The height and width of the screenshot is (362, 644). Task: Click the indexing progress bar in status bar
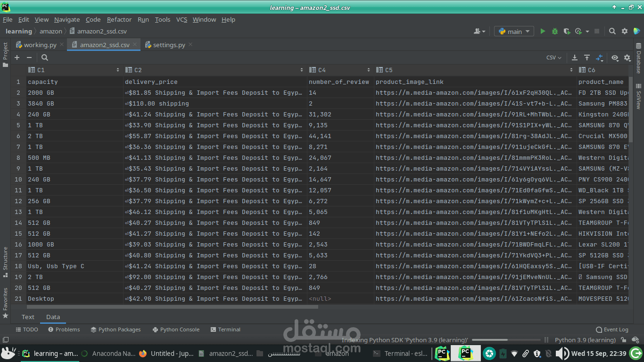pyautogui.click(x=506, y=340)
